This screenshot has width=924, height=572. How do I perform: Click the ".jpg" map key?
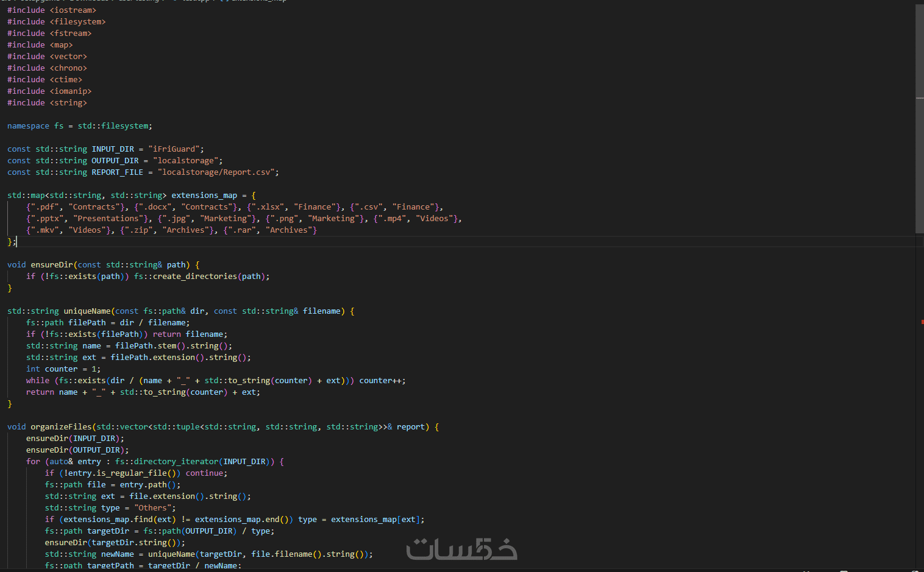pyautogui.click(x=176, y=219)
